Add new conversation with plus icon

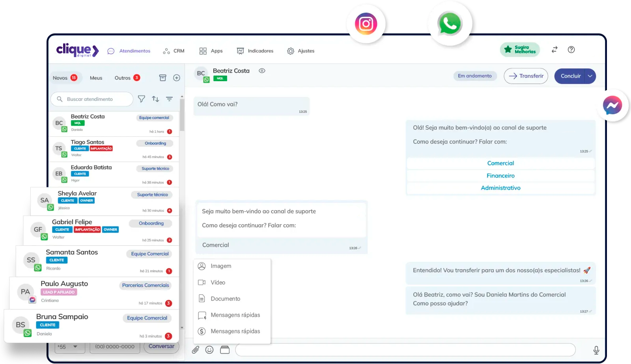[177, 78]
